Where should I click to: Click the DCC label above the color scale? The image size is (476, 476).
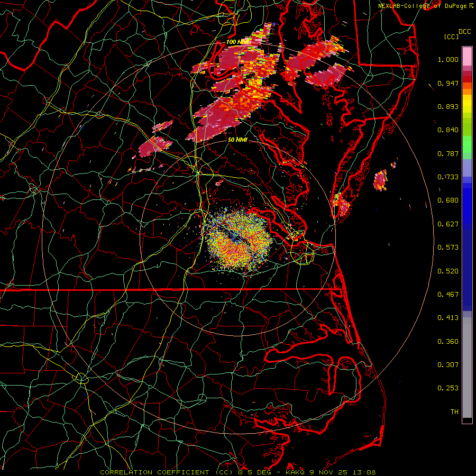coord(464,32)
